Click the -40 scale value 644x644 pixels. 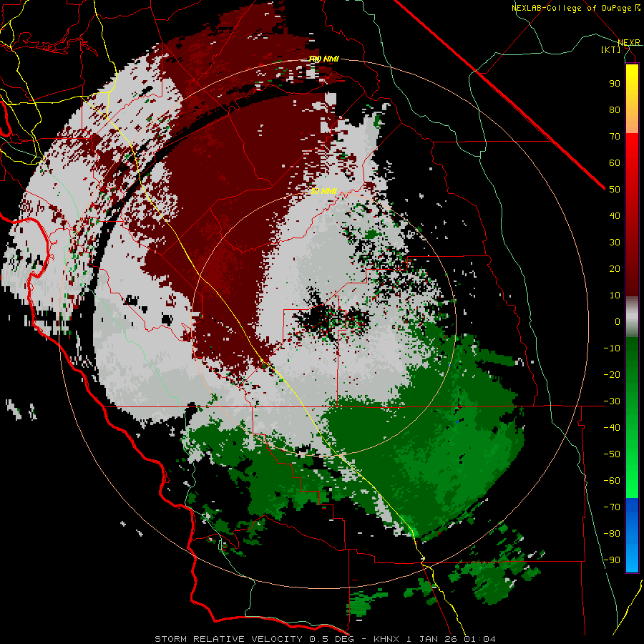point(612,428)
